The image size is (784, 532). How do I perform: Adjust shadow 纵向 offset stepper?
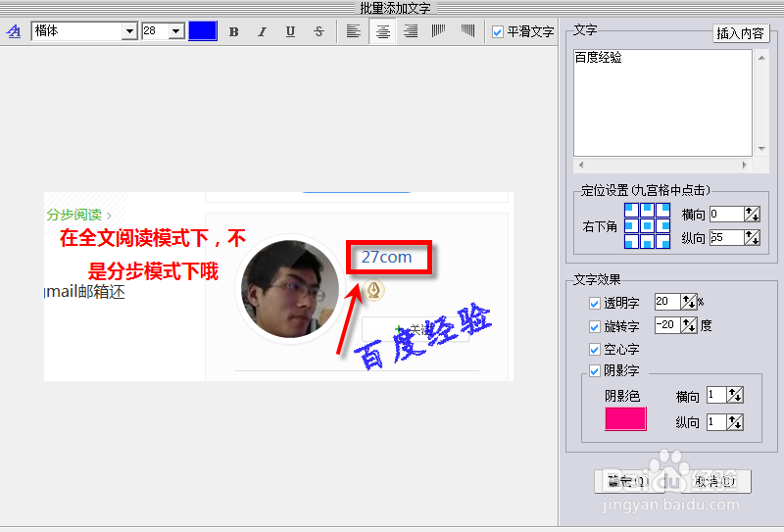735,422
